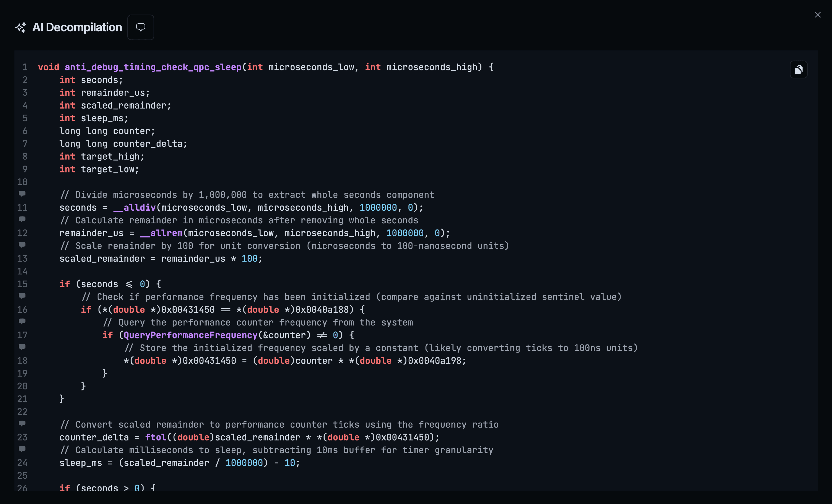The height and width of the screenshot is (504, 832).
Task: Click the 'microseconds_high' parameter on line 1
Action: tap(432, 67)
